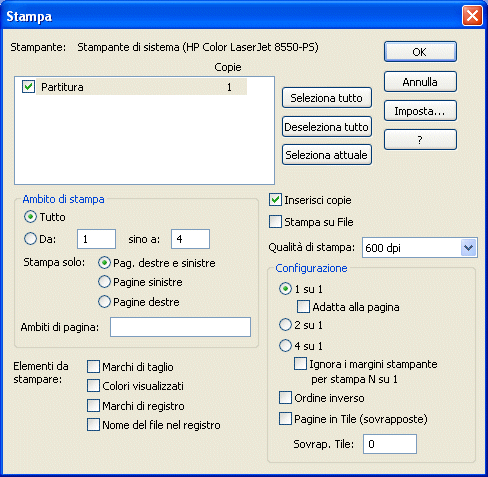Image resolution: width=488 pixels, height=477 pixels.
Task: Enable Adatta alla pagina checkbox
Action: (303, 307)
